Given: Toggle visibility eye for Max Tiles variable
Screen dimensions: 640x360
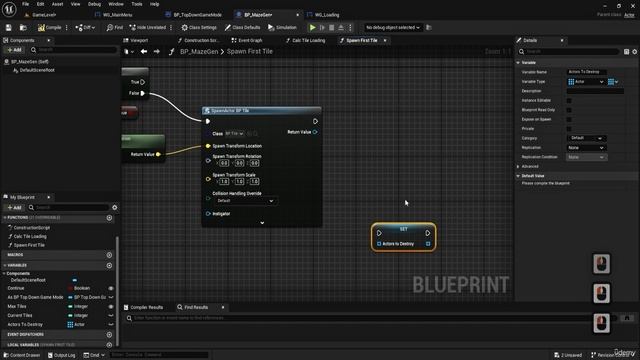Looking at the screenshot, I should tap(111, 306).
